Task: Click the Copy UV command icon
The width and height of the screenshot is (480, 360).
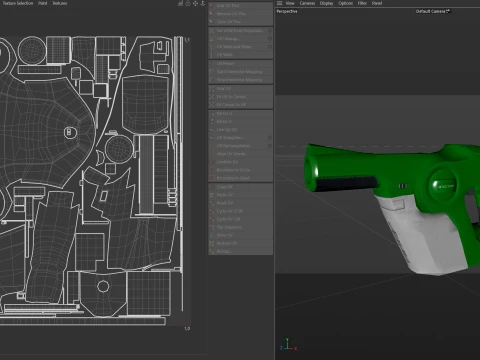Action: [x=211, y=187]
